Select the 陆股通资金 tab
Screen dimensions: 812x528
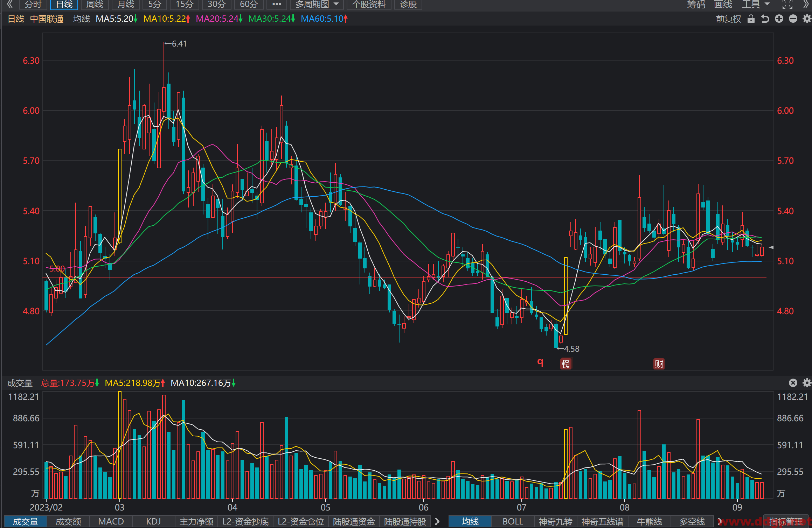(x=354, y=522)
